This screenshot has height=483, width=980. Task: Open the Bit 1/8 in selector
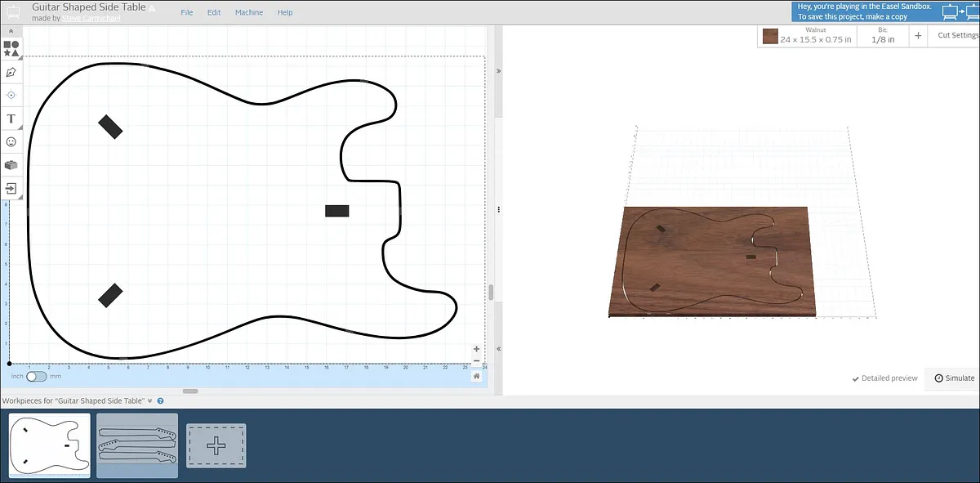[x=883, y=36]
